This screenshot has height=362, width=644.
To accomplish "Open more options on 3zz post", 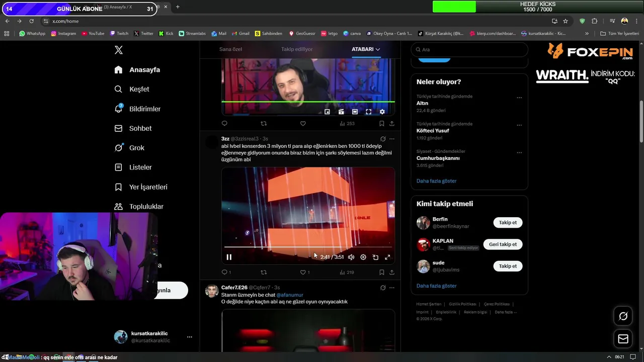I will pos(392,139).
